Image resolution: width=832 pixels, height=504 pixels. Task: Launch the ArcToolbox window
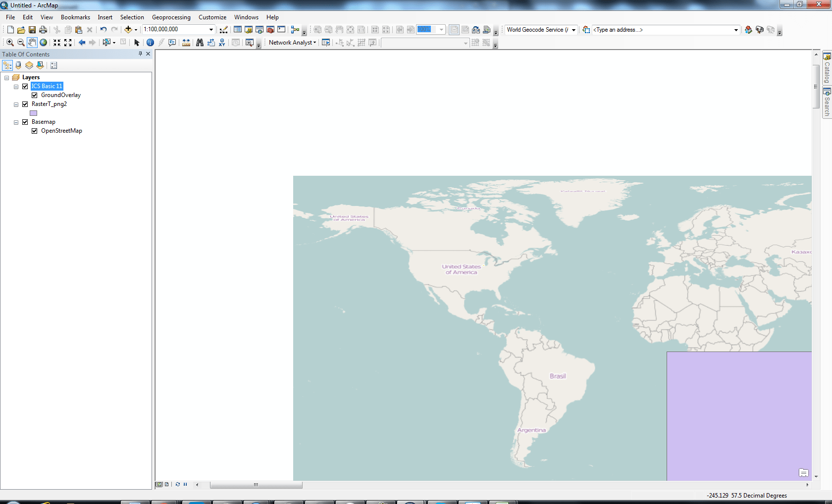[x=270, y=30]
